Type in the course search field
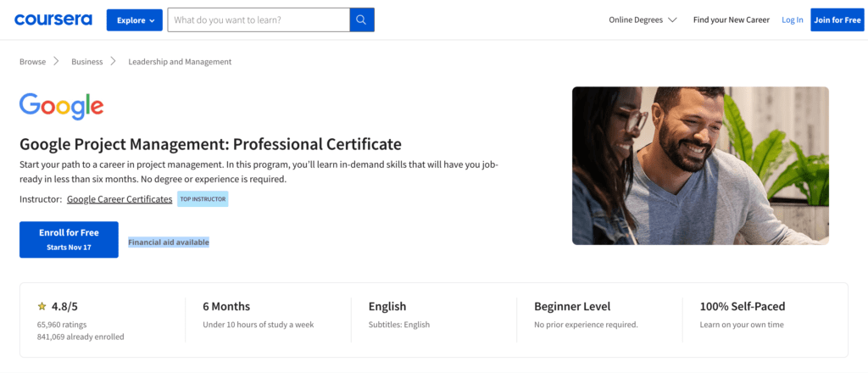This screenshot has height=373, width=868. click(x=258, y=19)
